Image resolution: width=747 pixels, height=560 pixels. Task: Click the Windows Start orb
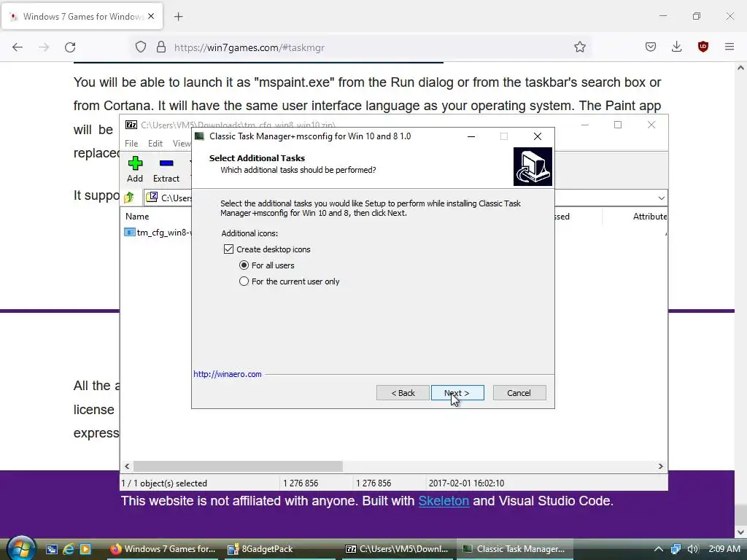coord(21,548)
